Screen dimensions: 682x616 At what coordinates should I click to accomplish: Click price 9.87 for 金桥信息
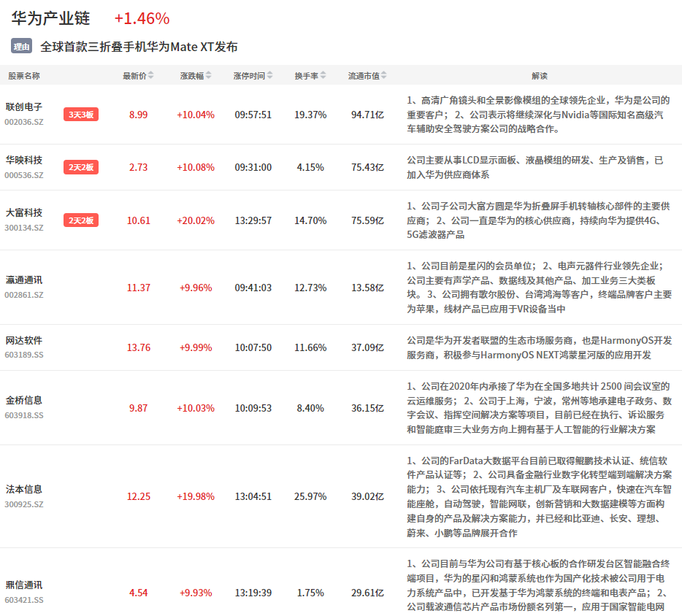pos(138,408)
